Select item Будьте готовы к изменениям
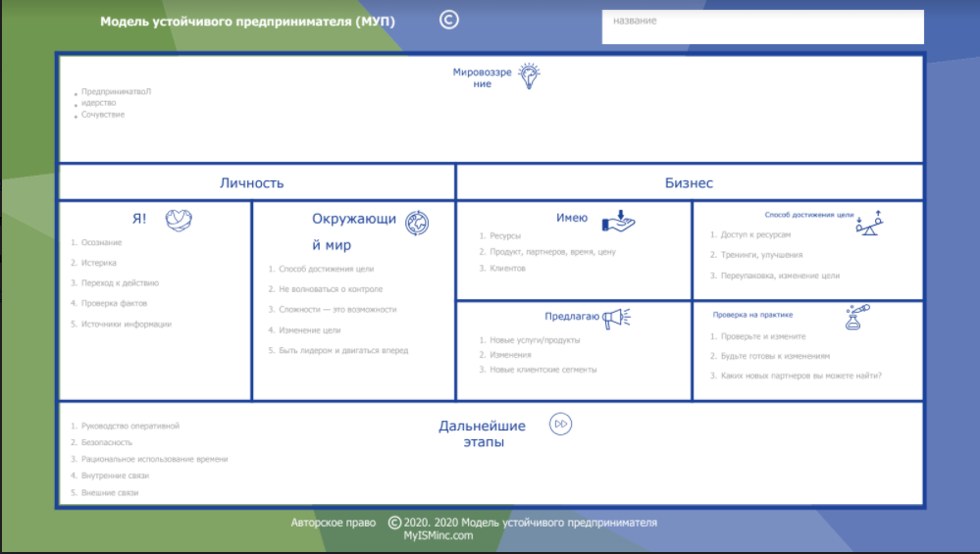980x554 pixels. click(x=775, y=356)
